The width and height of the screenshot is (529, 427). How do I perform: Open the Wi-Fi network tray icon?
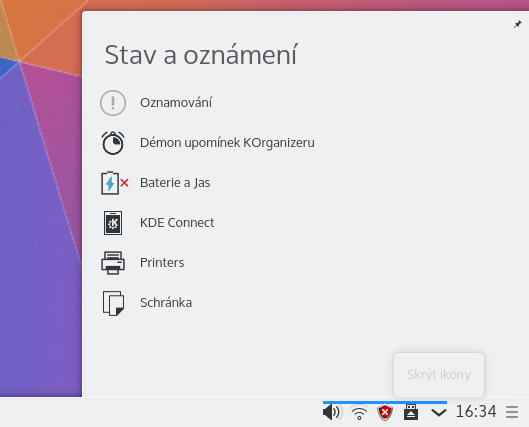tap(359, 412)
